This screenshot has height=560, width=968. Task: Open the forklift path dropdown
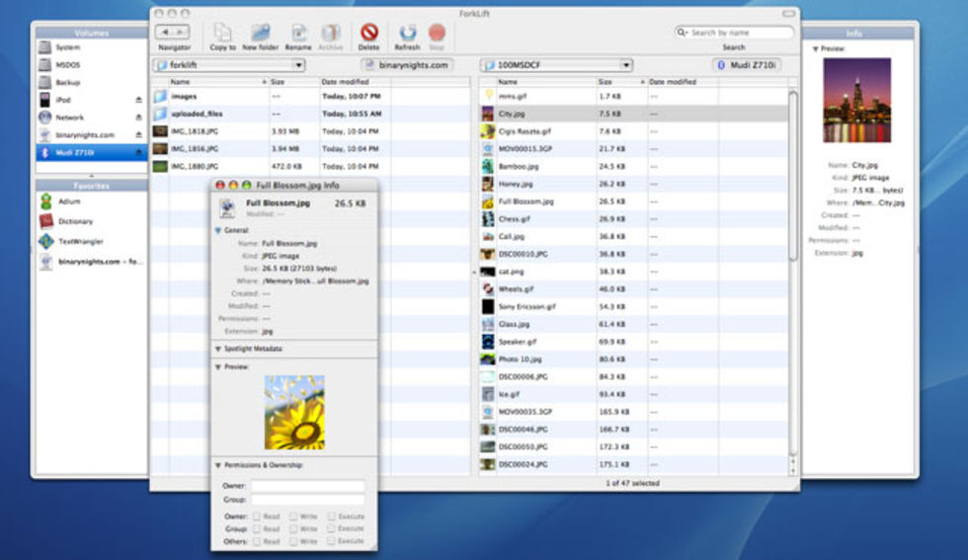[x=228, y=65]
